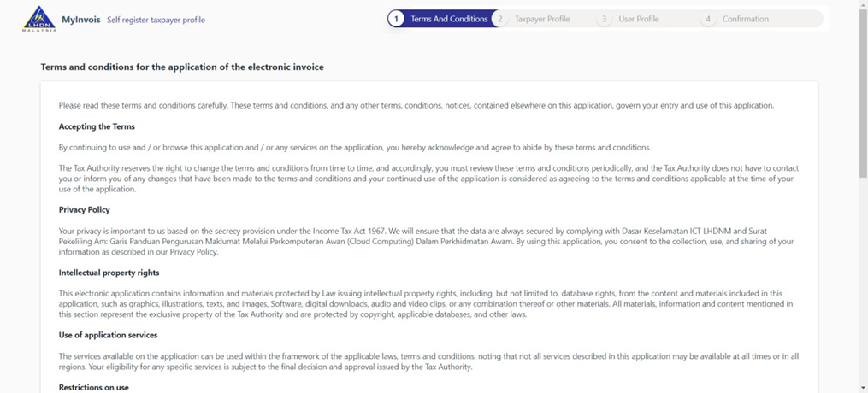
Task: Click the 'This electronic application contains' paragraph
Action: [x=426, y=304]
